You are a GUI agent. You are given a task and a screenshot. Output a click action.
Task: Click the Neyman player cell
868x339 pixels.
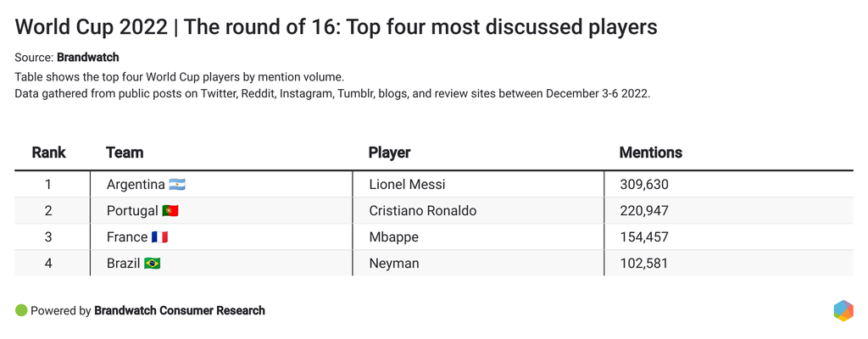[394, 264]
